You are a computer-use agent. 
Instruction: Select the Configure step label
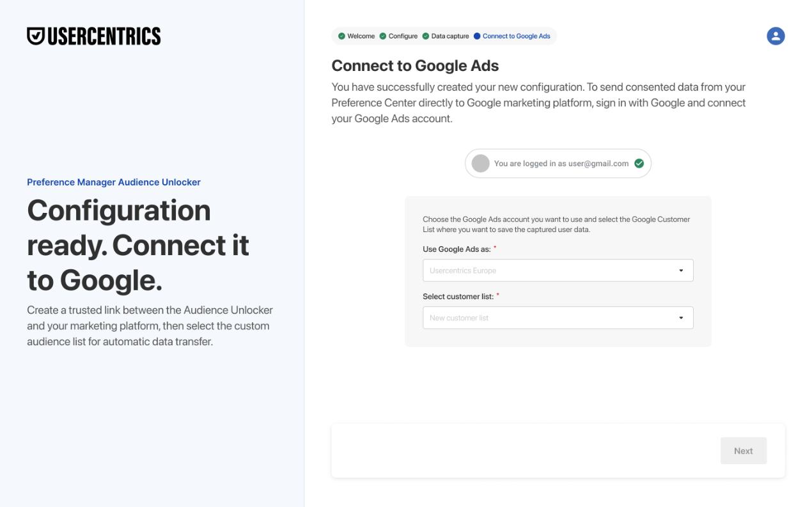coord(403,36)
